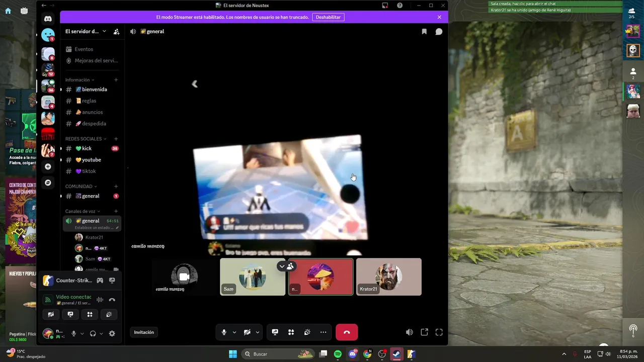644x362 pixels.
Task: Disconnect using the phone icon beside Vídeo conectado
Action: point(112,300)
